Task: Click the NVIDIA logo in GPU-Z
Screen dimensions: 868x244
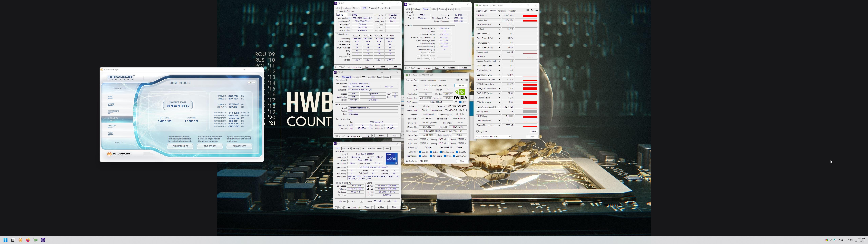Action: [x=461, y=94]
